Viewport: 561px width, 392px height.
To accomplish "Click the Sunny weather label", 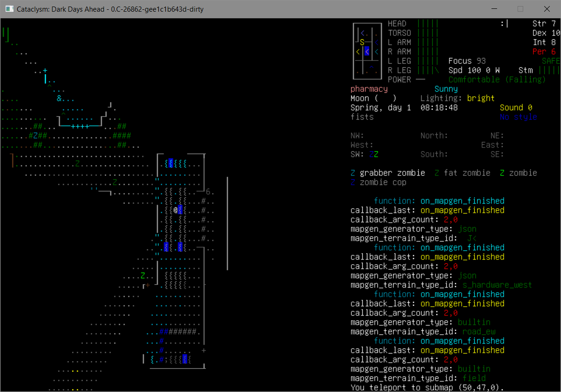I will pos(446,89).
